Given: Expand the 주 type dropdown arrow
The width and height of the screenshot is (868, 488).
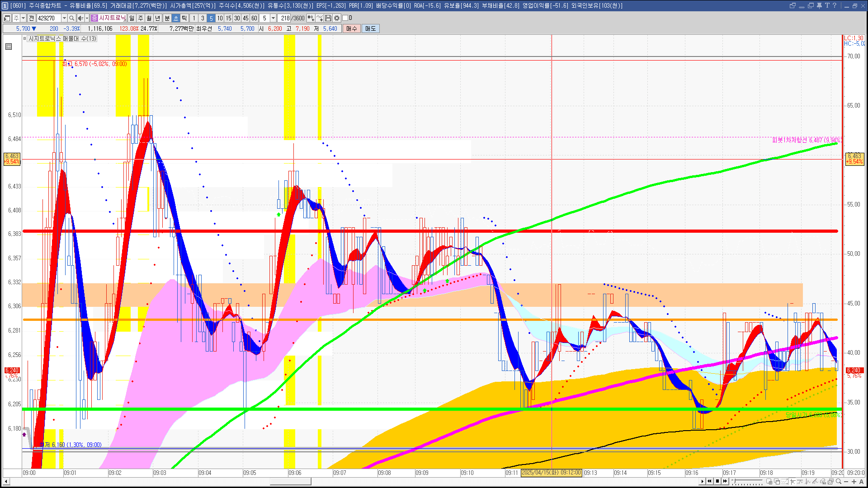Looking at the screenshot, I should click(x=23, y=18).
